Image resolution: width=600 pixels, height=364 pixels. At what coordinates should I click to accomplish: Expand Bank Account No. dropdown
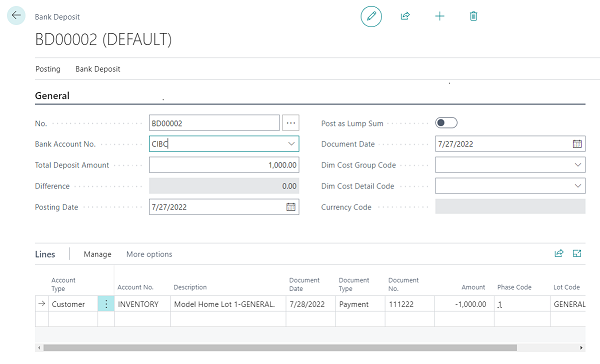(x=291, y=144)
